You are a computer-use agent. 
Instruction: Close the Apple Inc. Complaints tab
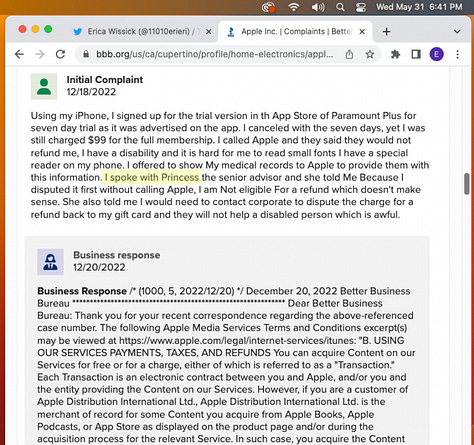click(x=362, y=32)
